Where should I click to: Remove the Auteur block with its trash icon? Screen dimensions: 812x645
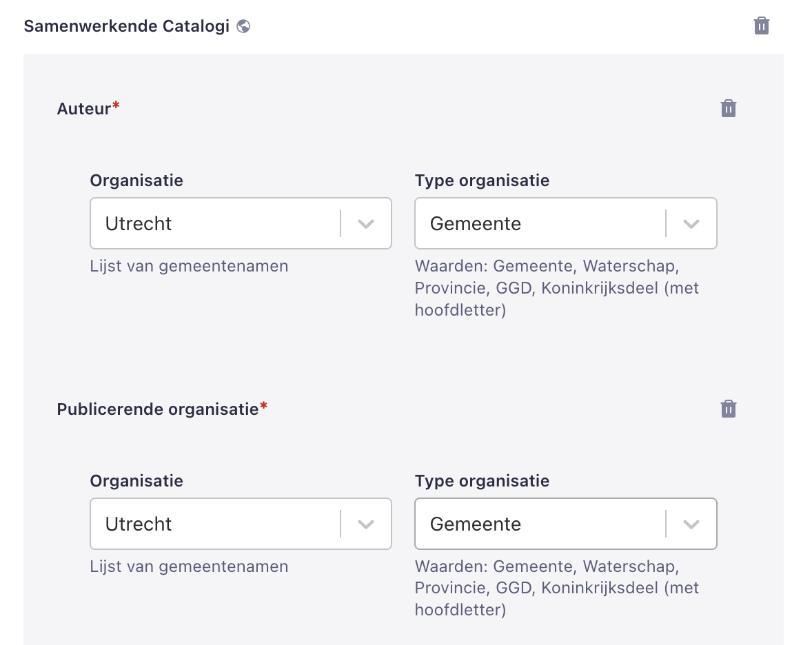(x=728, y=108)
